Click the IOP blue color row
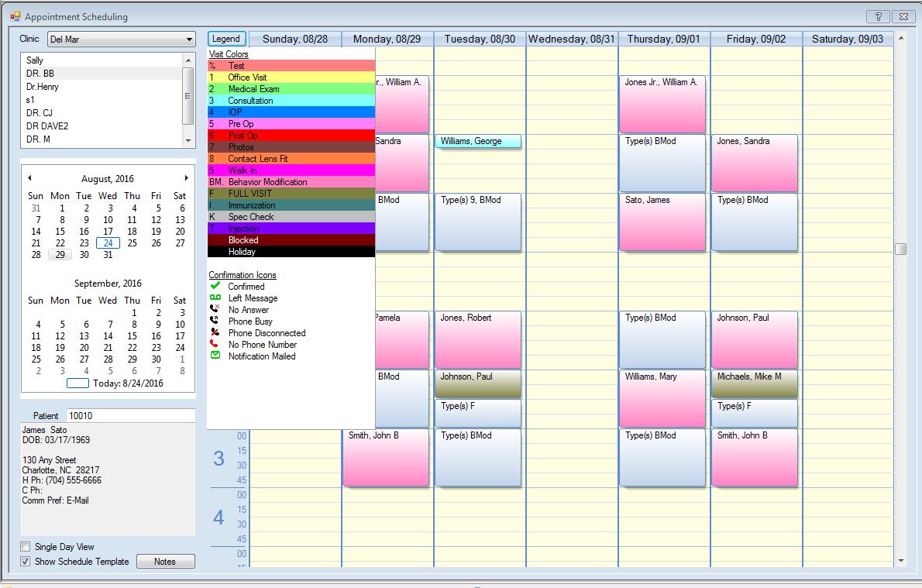Image resolution: width=922 pixels, height=588 pixels. coord(291,112)
